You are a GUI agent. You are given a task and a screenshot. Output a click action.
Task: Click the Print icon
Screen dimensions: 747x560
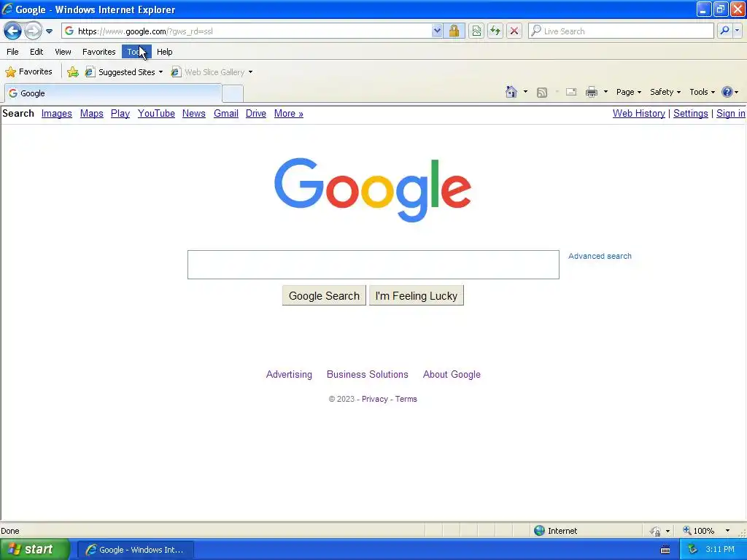click(x=592, y=93)
